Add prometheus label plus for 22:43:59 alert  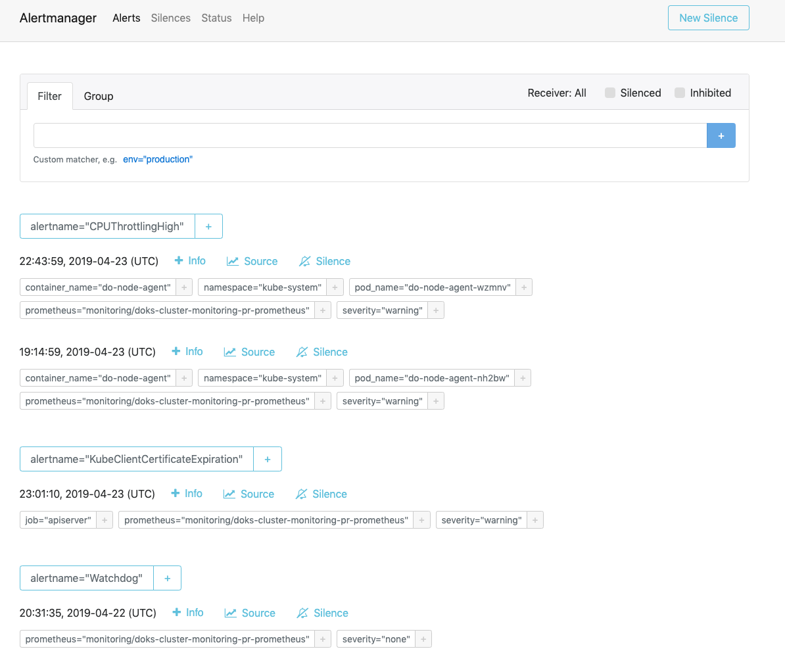[323, 310]
